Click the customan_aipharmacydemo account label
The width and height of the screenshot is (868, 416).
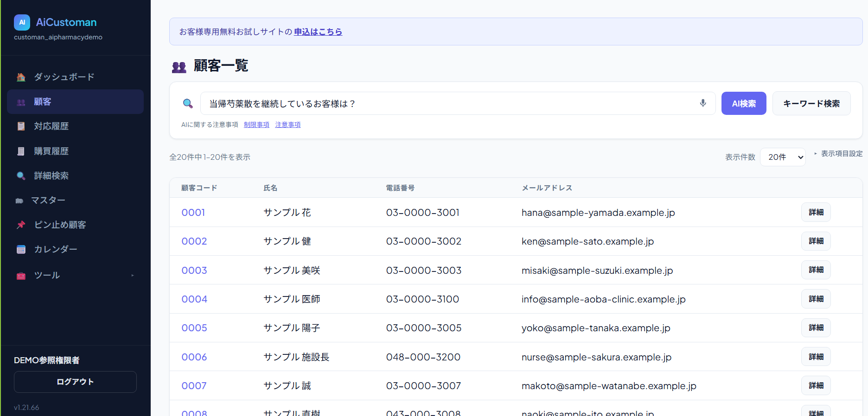point(58,37)
